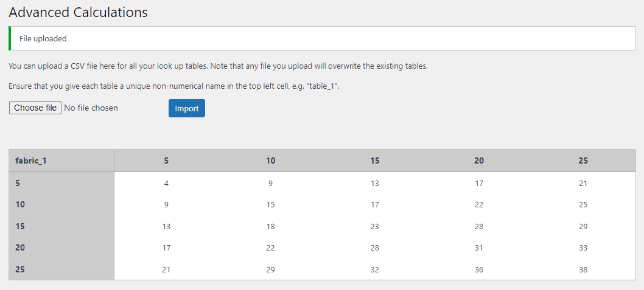The height and width of the screenshot is (290, 644).
Task: Click the Advanced Calculations heading
Action: 78,12
